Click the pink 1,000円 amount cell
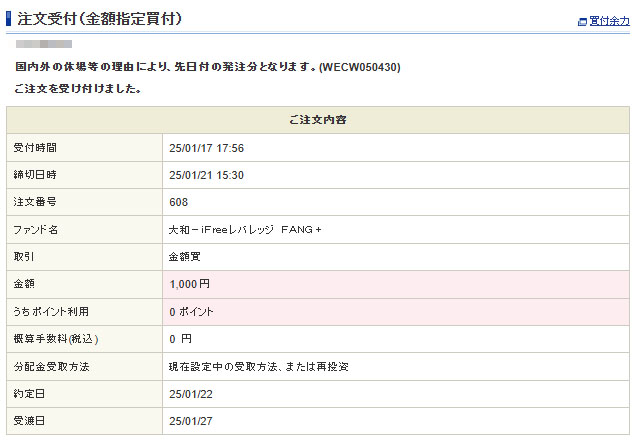The width and height of the screenshot is (636, 441). [190, 284]
